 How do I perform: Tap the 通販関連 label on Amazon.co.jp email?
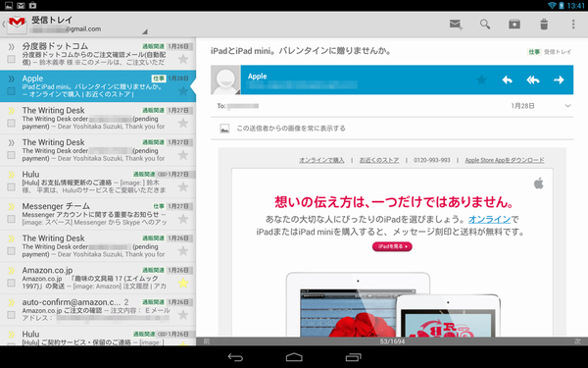[x=154, y=270]
